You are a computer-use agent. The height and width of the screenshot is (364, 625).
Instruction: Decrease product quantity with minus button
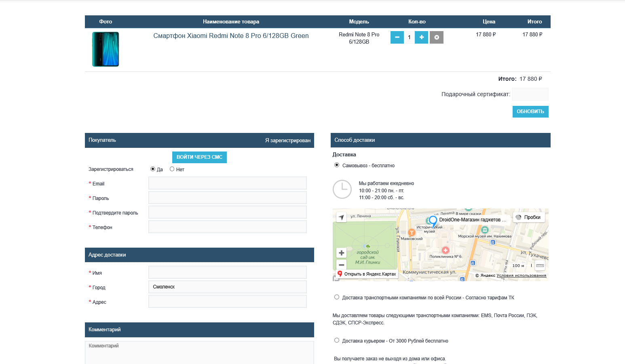coord(397,37)
